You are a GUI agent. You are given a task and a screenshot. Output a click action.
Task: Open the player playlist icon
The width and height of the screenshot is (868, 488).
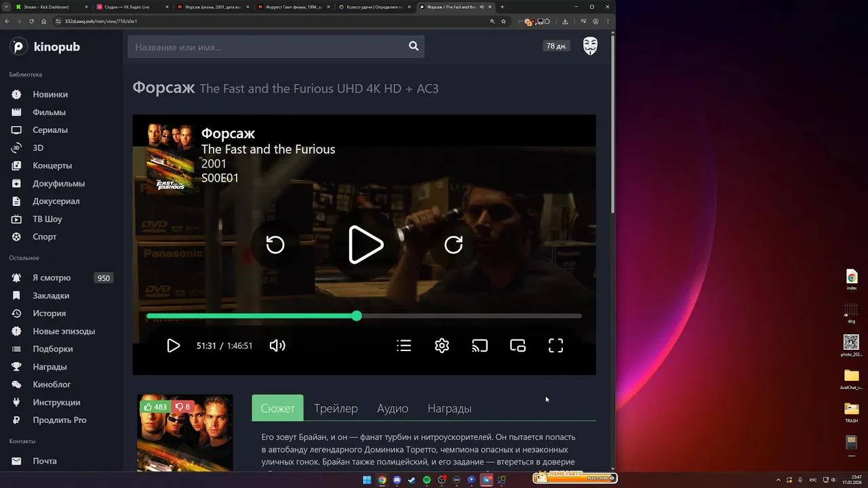tap(404, 346)
